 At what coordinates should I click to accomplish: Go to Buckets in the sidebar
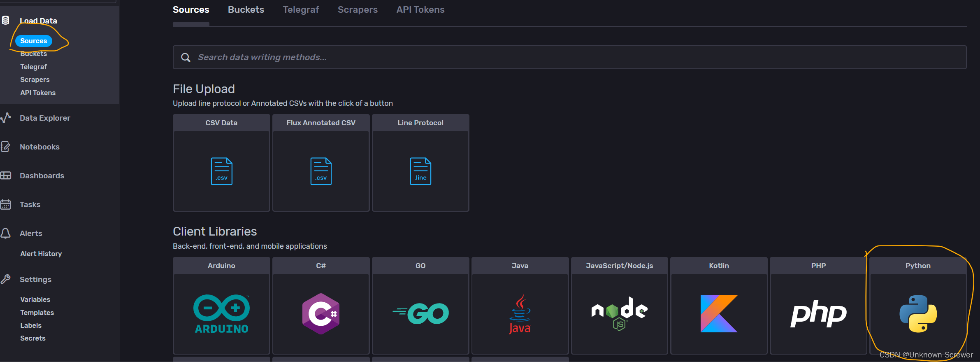[34, 54]
